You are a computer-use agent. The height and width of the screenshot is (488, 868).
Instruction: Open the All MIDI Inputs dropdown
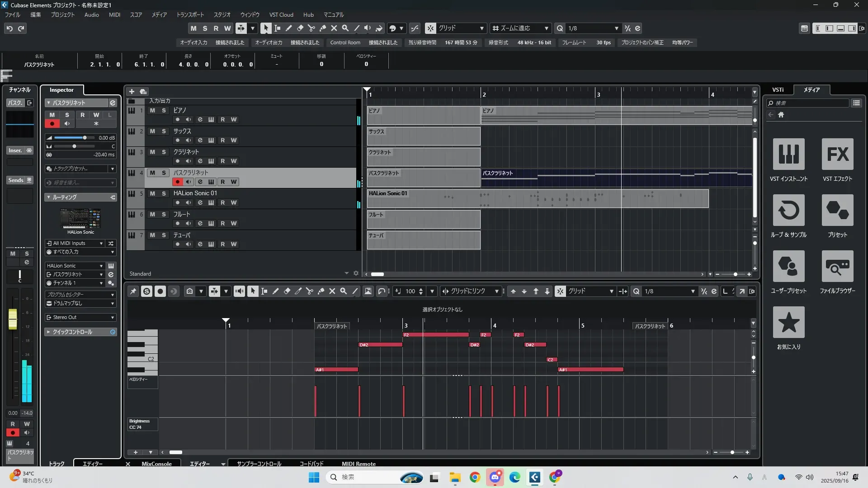tap(75, 243)
